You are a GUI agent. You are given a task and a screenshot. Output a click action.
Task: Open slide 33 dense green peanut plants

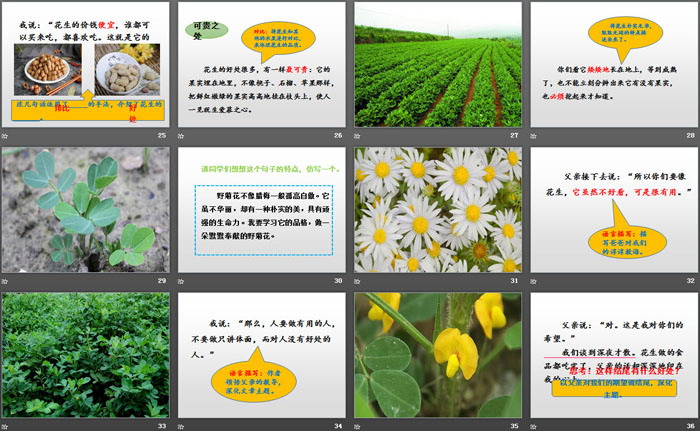[x=85, y=355]
